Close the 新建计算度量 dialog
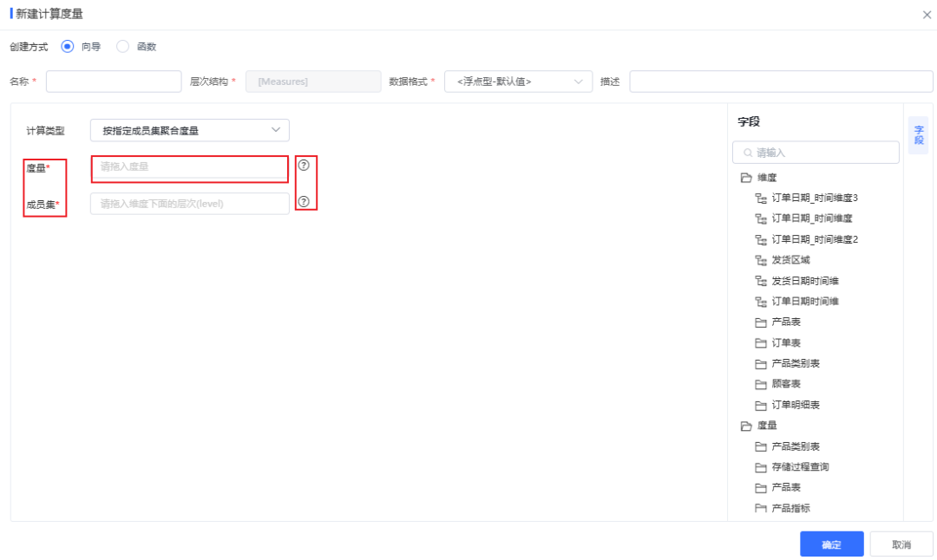The height and width of the screenshot is (560, 937). pos(927,15)
